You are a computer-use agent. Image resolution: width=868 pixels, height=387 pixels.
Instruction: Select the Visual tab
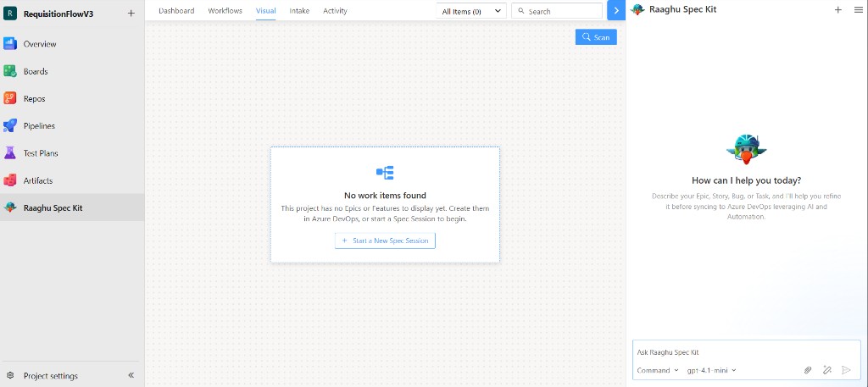point(265,10)
